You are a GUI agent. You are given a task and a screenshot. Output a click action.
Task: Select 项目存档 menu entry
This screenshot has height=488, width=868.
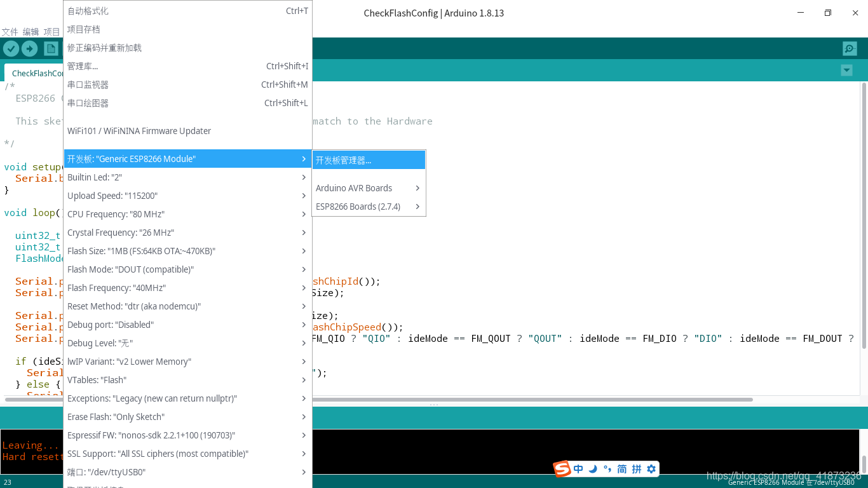point(188,29)
